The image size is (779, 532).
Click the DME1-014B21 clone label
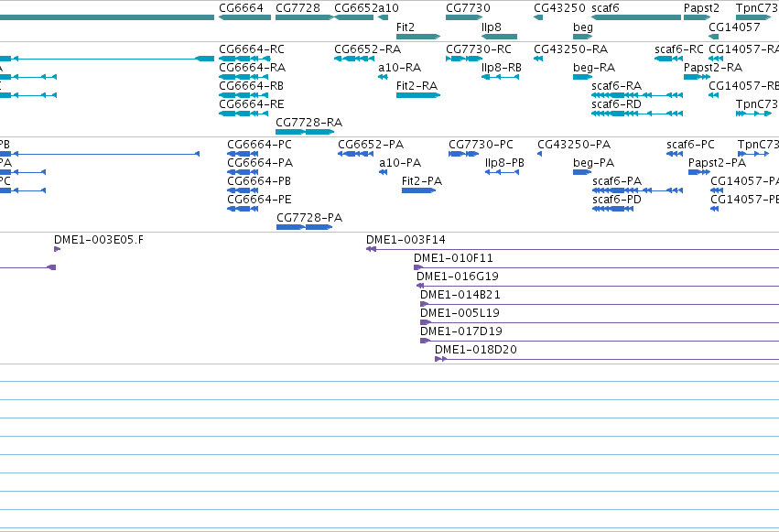(460, 295)
